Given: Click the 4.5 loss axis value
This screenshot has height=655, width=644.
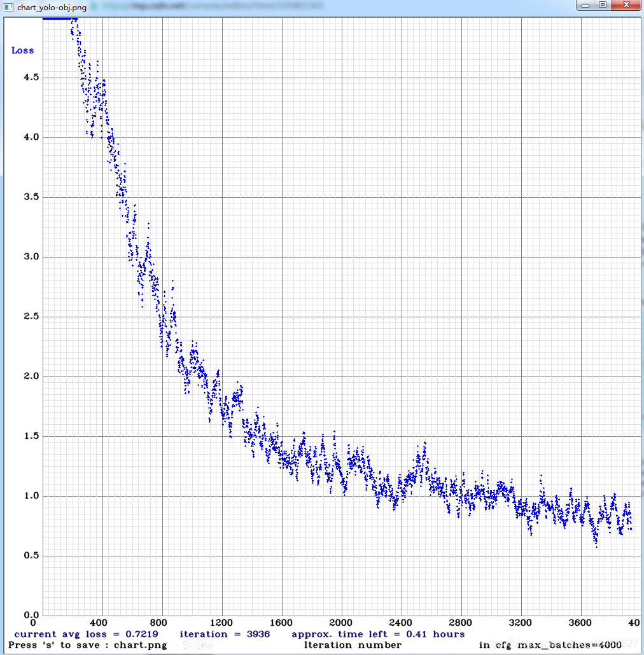Looking at the screenshot, I should pyautogui.click(x=31, y=78).
